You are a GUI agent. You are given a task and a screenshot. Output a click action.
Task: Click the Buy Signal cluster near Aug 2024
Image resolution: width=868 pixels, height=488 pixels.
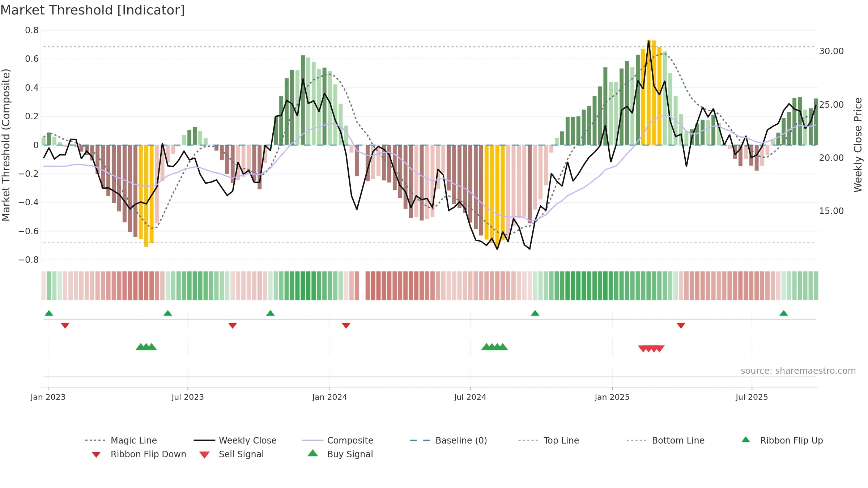[494, 347]
